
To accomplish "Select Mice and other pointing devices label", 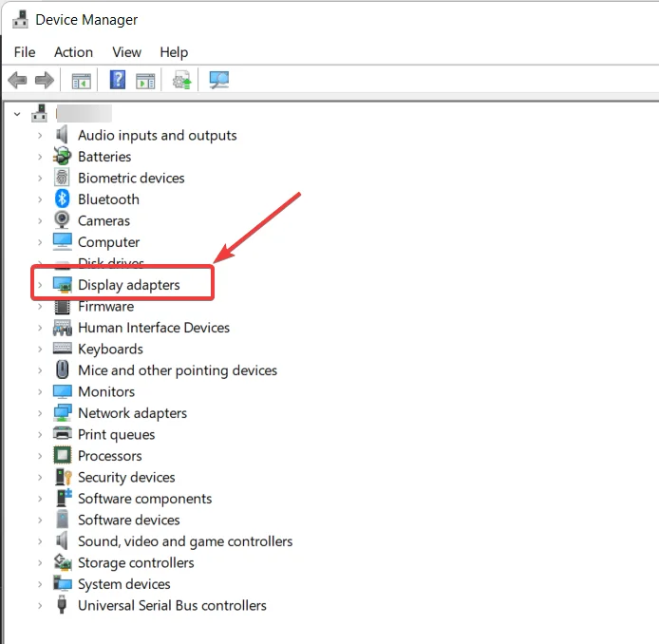I will [178, 370].
